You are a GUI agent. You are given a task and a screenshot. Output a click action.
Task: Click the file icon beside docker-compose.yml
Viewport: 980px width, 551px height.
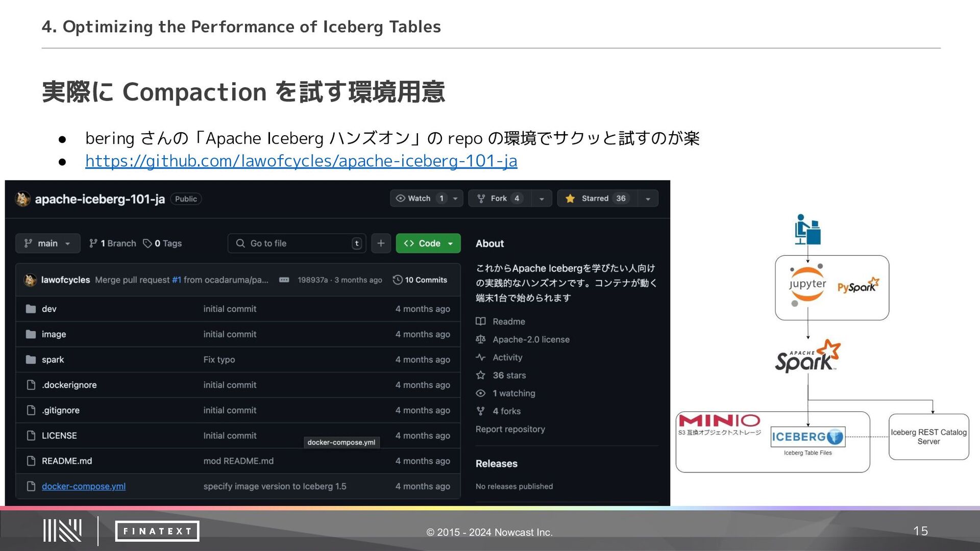pos(31,486)
